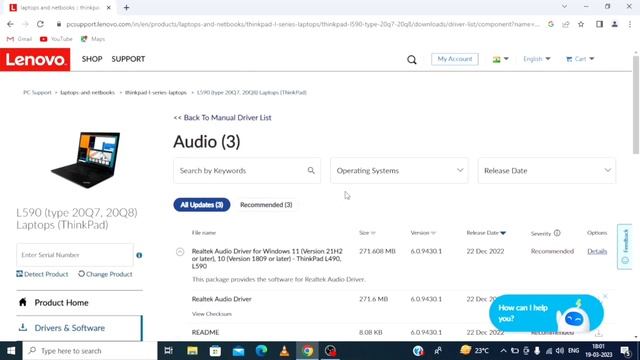
Task: Open Microsoft Edge from taskbar
Action: point(261,351)
